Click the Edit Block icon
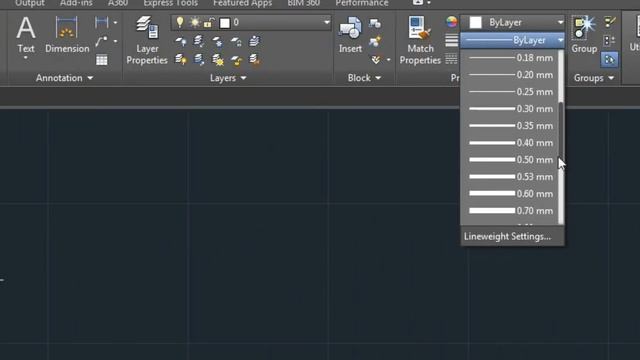640x360 pixels. pos(375,41)
